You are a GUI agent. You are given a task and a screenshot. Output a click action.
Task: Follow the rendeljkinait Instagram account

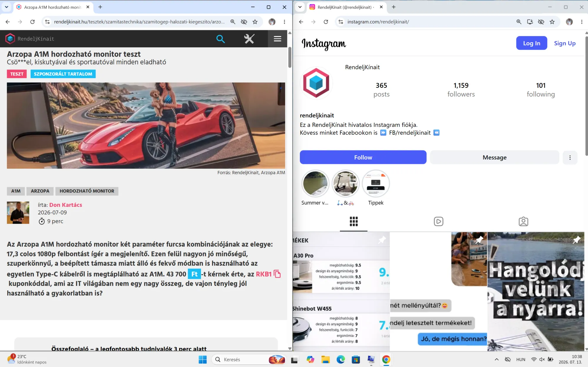pos(363,157)
